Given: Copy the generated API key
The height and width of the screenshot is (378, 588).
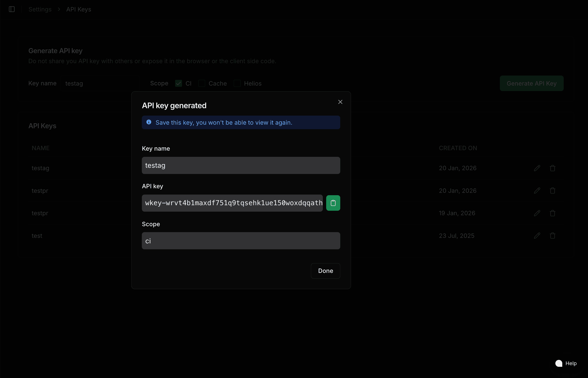Looking at the screenshot, I should pyautogui.click(x=333, y=203).
